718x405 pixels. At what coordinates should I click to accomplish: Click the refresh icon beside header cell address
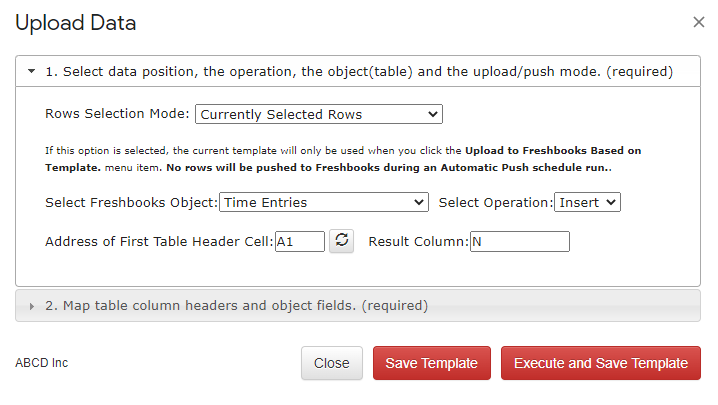coord(342,241)
